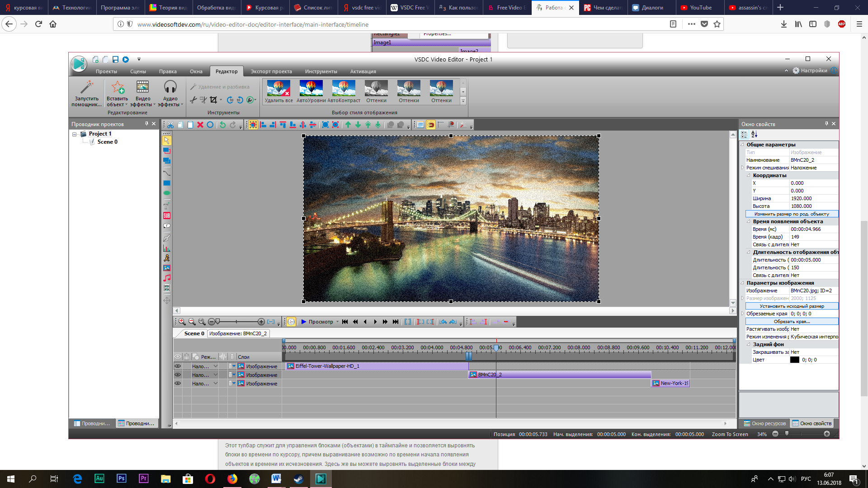Screen dimensions: 868x488
Task: Select the ellipse shape tool in left toolbar
Action: [x=167, y=193]
